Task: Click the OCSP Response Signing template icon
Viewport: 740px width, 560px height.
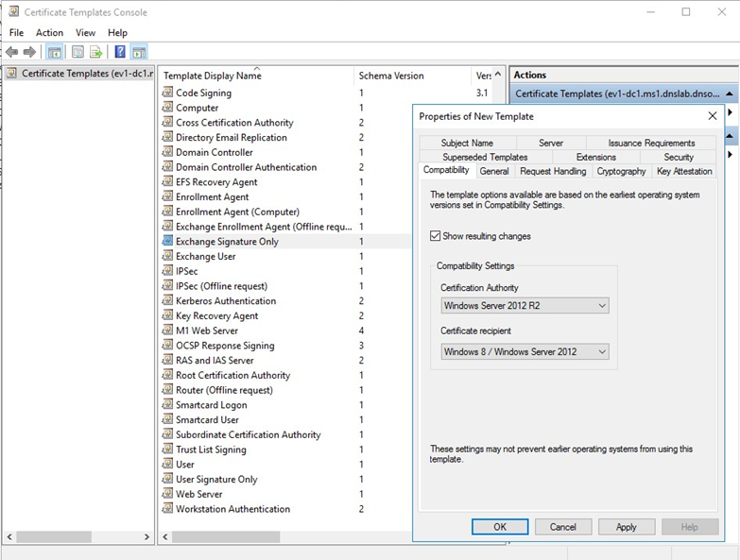Action: pos(167,345)
